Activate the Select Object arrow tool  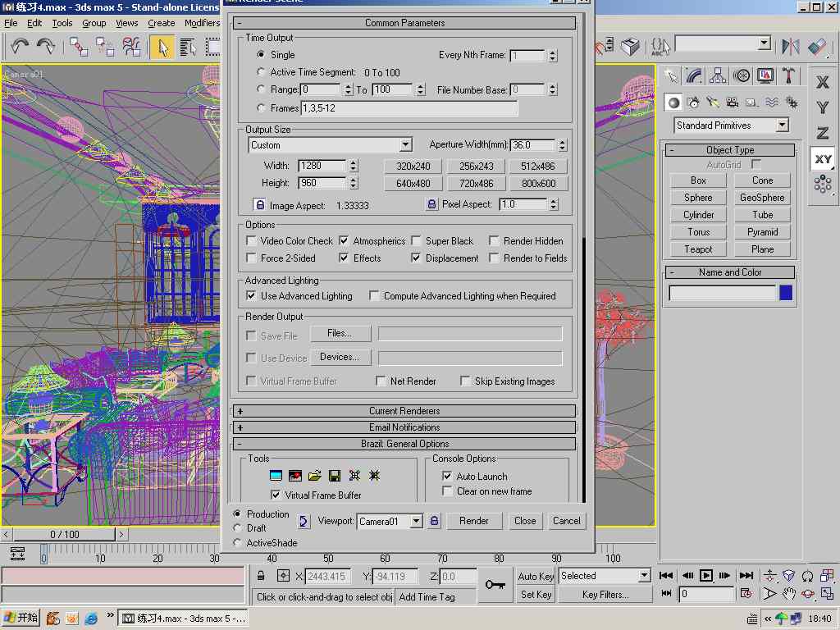162,47
